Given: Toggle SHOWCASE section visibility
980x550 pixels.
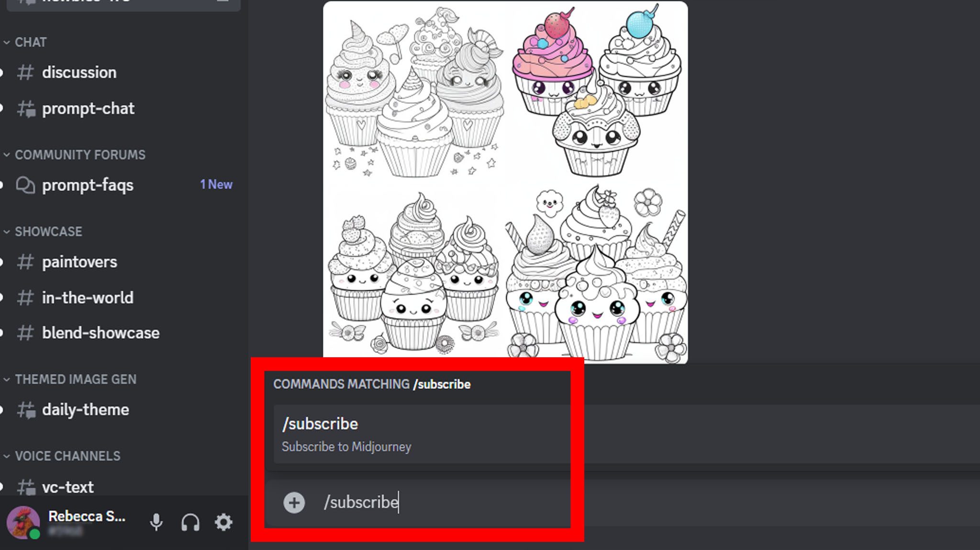Looking at the screenshot, I should pos(47,231).
